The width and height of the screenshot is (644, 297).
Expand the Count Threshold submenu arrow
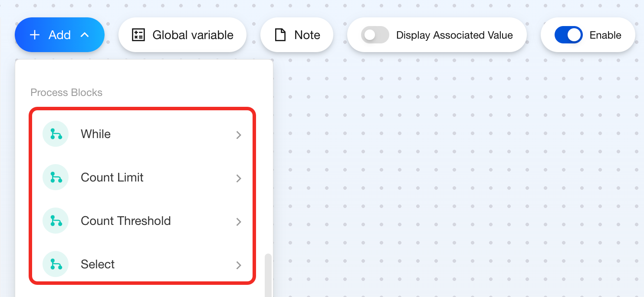238,221
